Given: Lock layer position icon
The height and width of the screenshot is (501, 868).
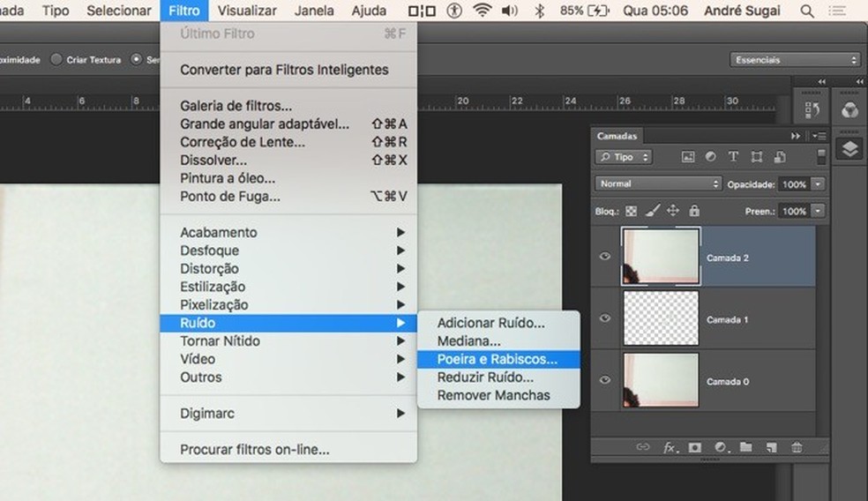Looking at the screenshot, I should click(x=672, y=210).
